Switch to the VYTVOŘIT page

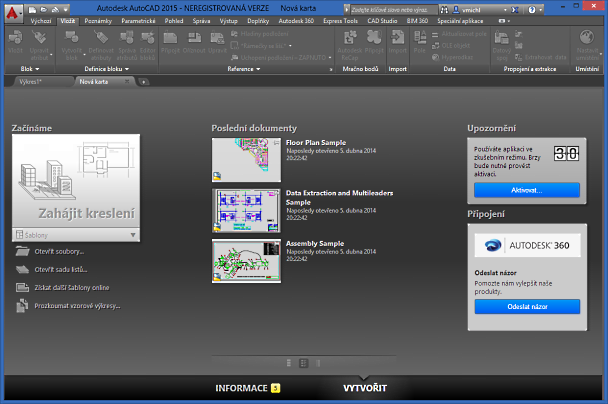tap(365, 388)
